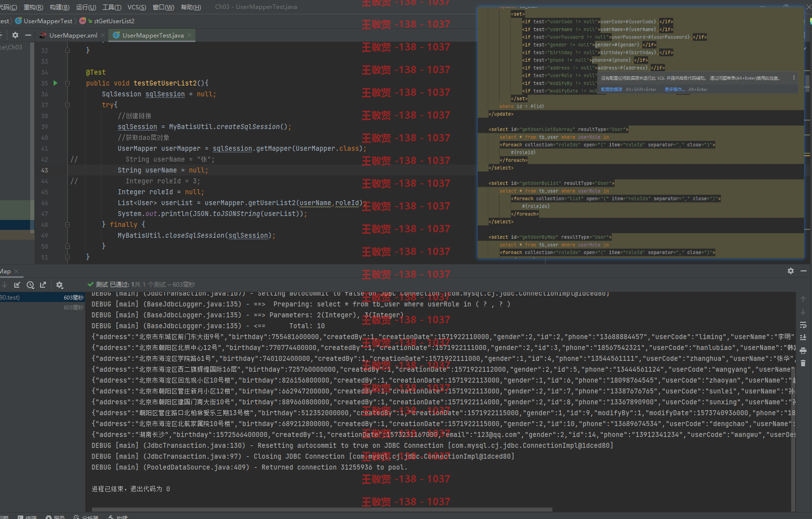Click UserMapperTest in the navigation breadcrumb
The image size is (812, 519).
pyautogui.click(x=48, y=21)
